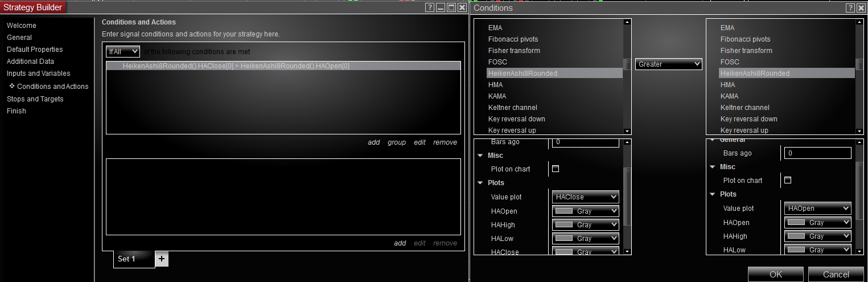Open Additional Data page
The height and width of the screenshot is (282, 868).
point(31,62)
